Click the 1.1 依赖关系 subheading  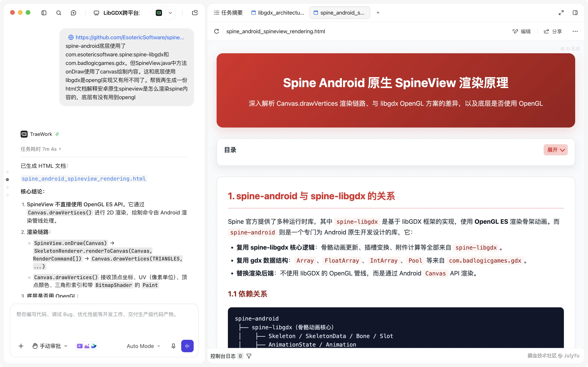pyautogui.click(x=247, y=294)
